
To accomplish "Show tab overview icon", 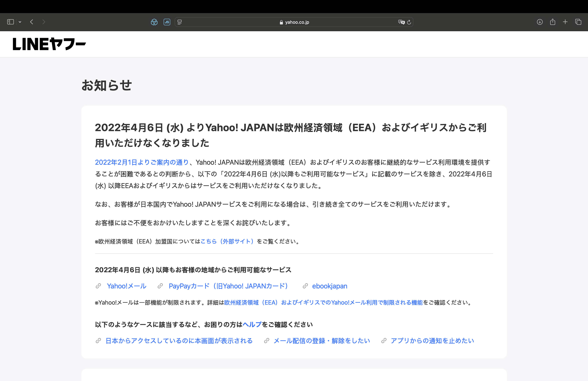I will click(x=578, y=22).
